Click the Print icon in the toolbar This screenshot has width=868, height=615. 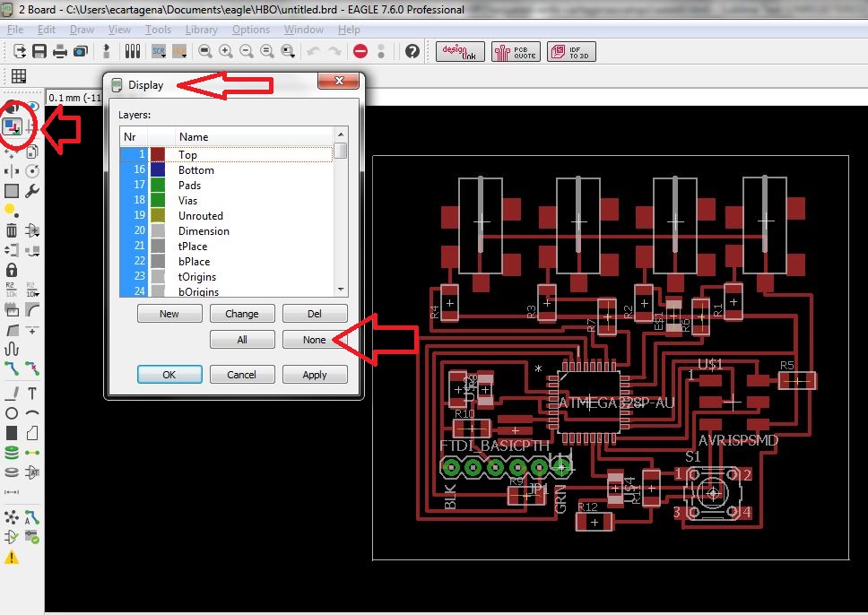coord(60,51)
